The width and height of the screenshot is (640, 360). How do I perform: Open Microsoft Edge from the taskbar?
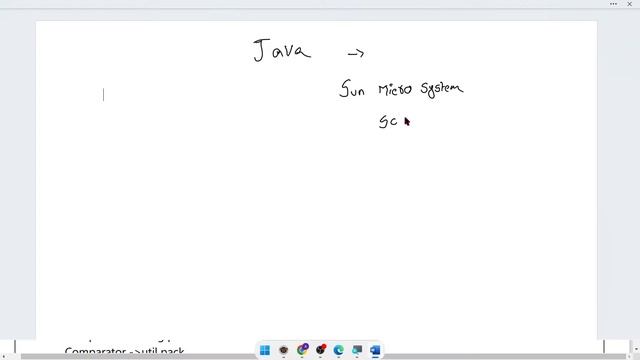(338, 350)
